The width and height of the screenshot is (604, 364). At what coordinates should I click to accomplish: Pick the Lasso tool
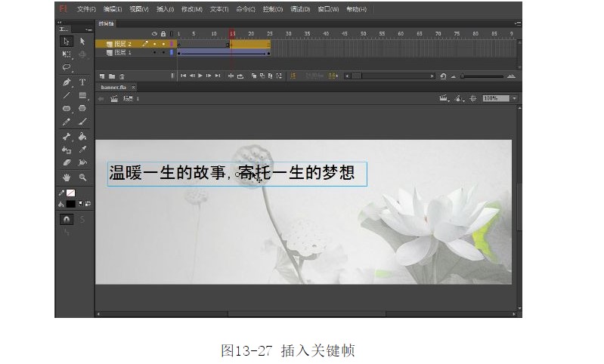click(67, 67)
